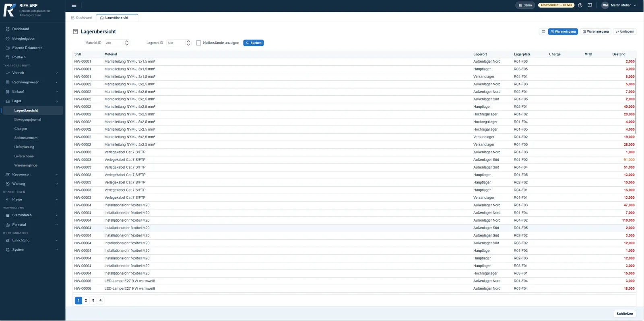Viewport: 644px width, 321px height.
Task: Click the Rechnungswesen sidebar icon
Action: click(7, 82)
